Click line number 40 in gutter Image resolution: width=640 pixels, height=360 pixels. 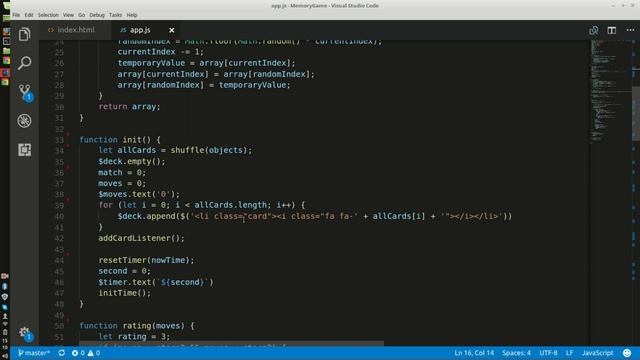pyautogui.click(x=59, y=217)
